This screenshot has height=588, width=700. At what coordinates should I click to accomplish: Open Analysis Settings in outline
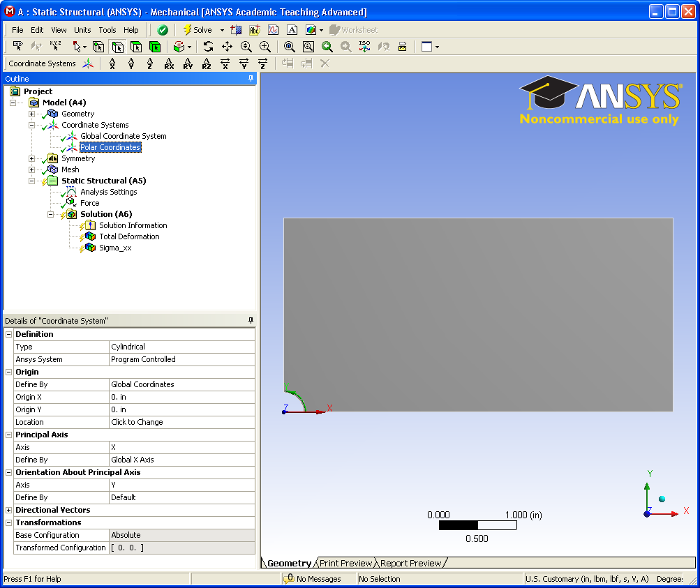tap(108, 192)
